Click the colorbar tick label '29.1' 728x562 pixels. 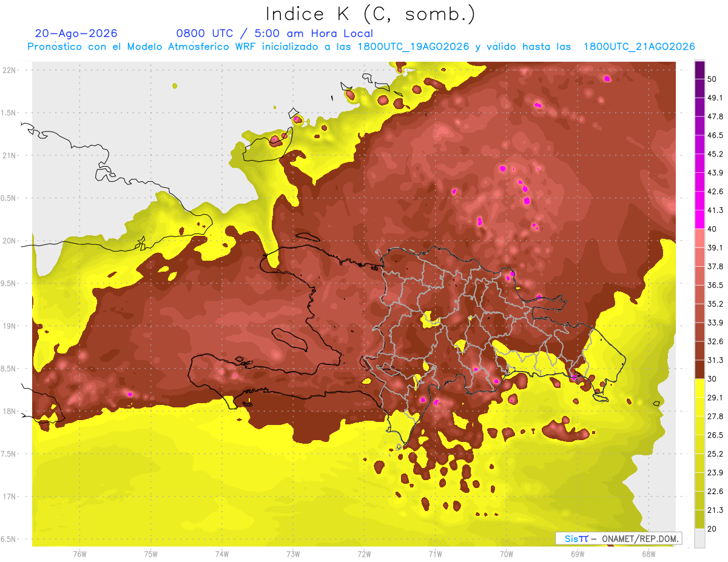pyautogui.click(x=715, y=398)
